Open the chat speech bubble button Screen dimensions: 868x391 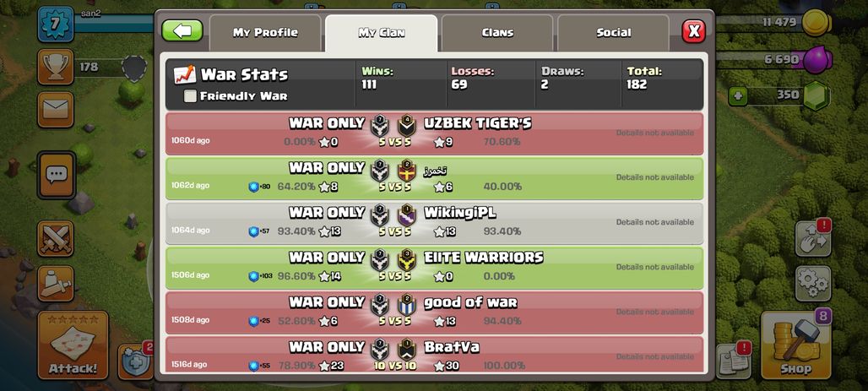[x=56, y=175]
